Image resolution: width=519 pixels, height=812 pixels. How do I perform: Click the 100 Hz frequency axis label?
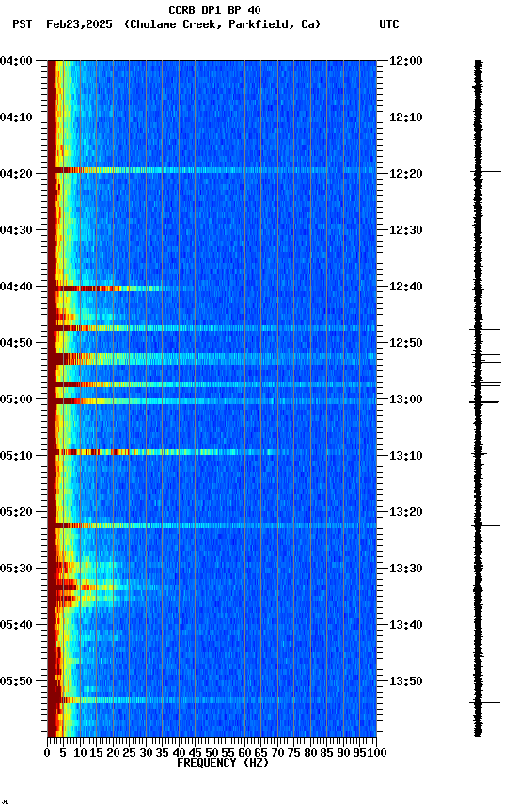[377, 754]
